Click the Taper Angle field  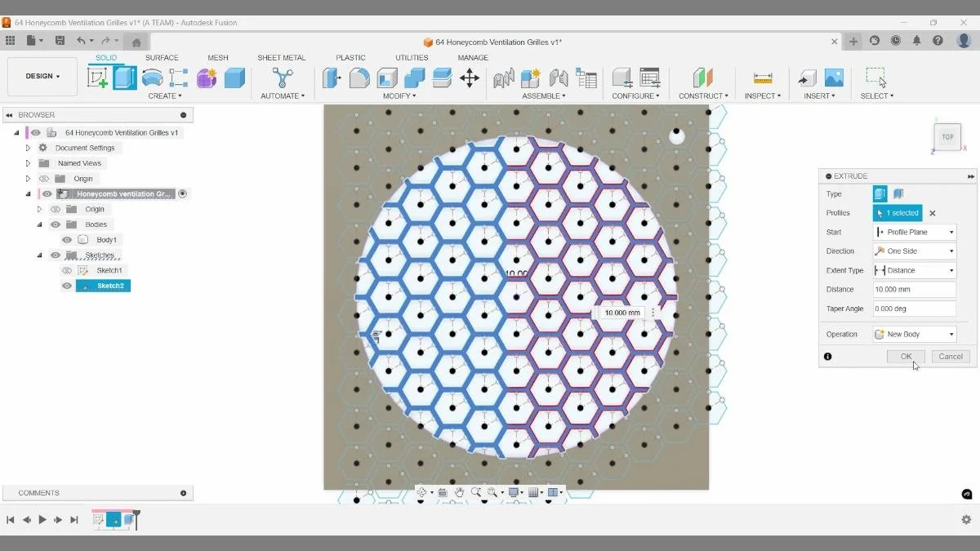click(914, 309)
